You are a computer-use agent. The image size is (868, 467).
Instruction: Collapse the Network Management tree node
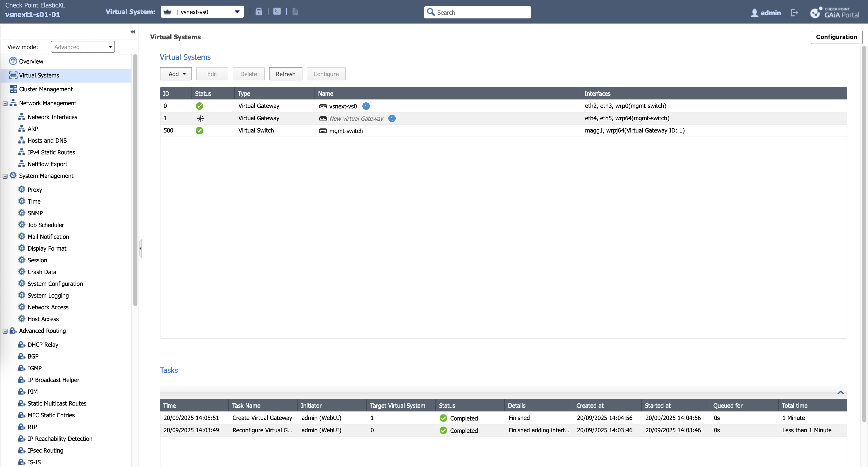pos(5,104)
